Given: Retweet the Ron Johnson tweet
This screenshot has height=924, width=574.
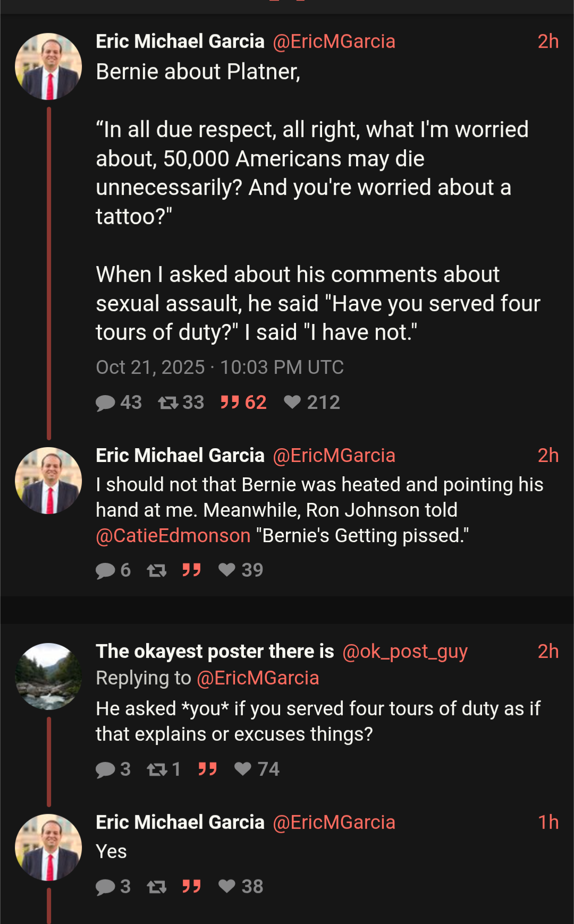Looking at the screenshot, I should pos(157,570).
